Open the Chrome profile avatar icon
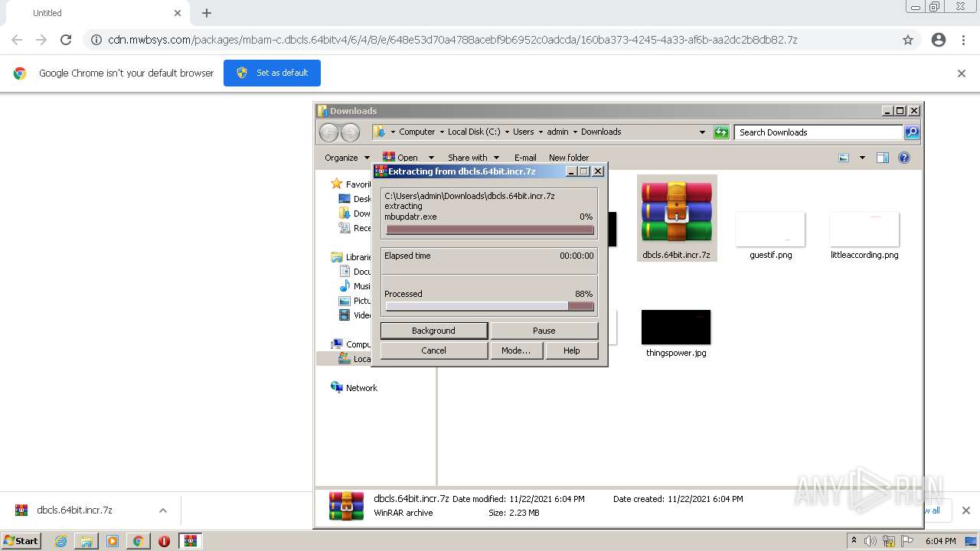The width and height of the screenshot is (980, 551). [x=939, y=40]
